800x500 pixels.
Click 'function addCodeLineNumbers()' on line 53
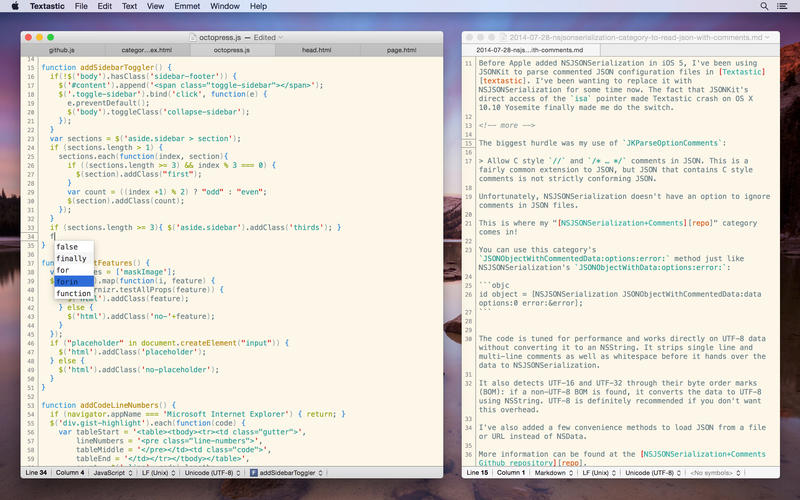pos(105,405)
